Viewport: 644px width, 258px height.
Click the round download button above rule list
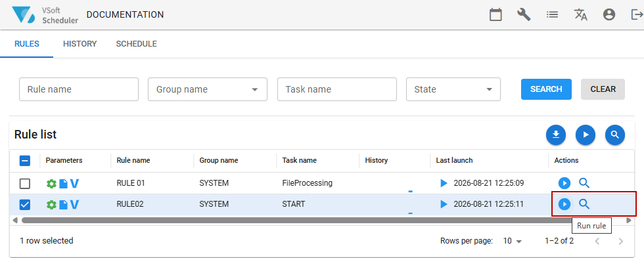coord(556,135)
